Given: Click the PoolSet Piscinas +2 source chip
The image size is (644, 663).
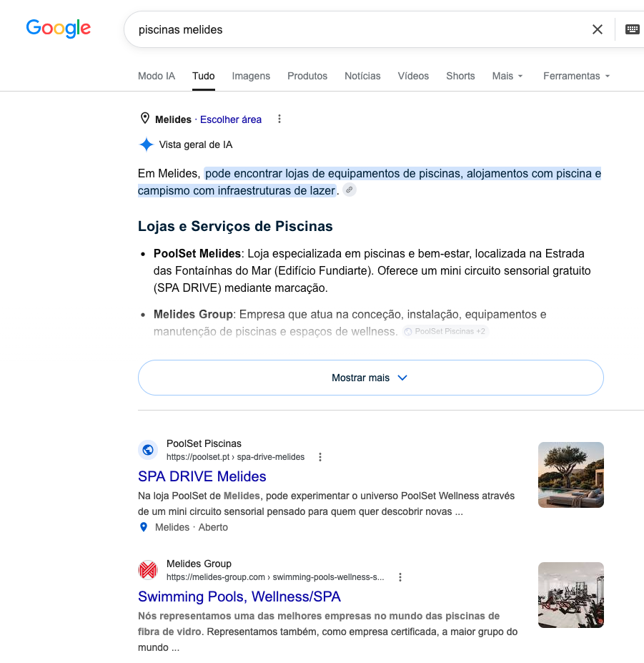Looking at the screenshot, I should coord(445,332).
